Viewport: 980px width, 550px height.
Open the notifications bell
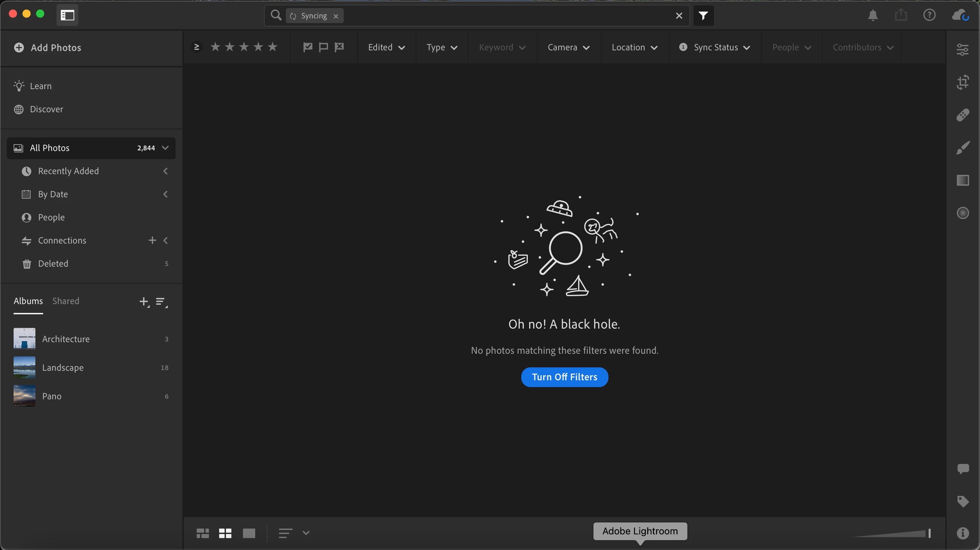tap(873, 16)
